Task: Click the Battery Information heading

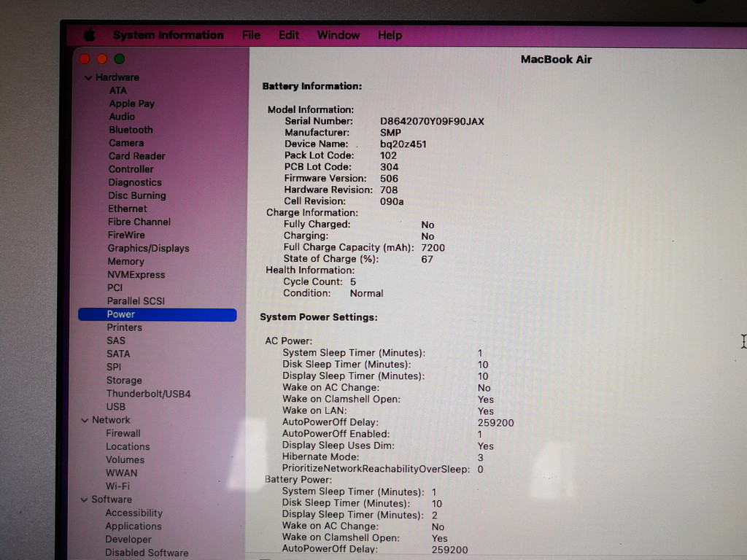Action: coord(312,86)
